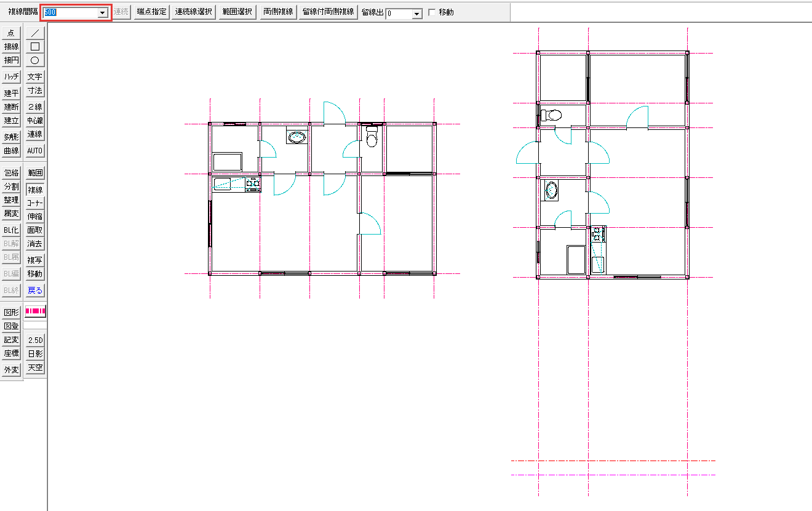812x511 pixels.
Task: Click the 両側複線 button
Action: [278, 12]
